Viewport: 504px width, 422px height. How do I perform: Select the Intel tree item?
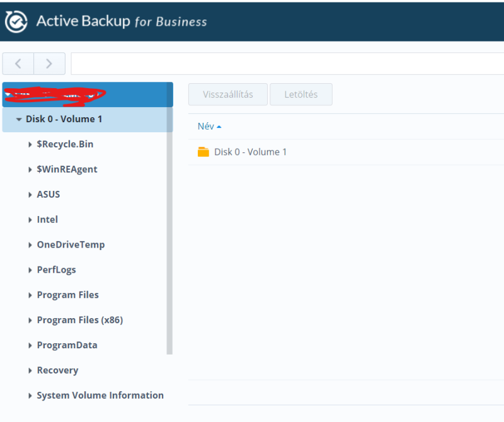pyautogui.click(x=47, y=220)
